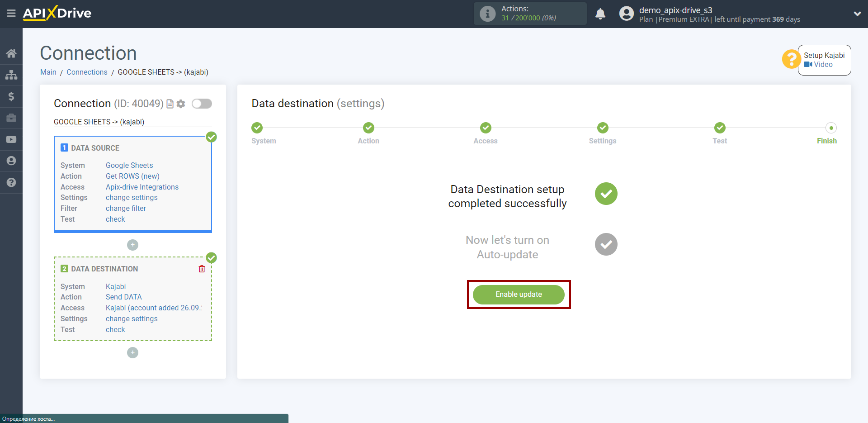Open the billing dollar sidebar icon
The height and width of the screenshot is (423, 868).
click(11, 96)
